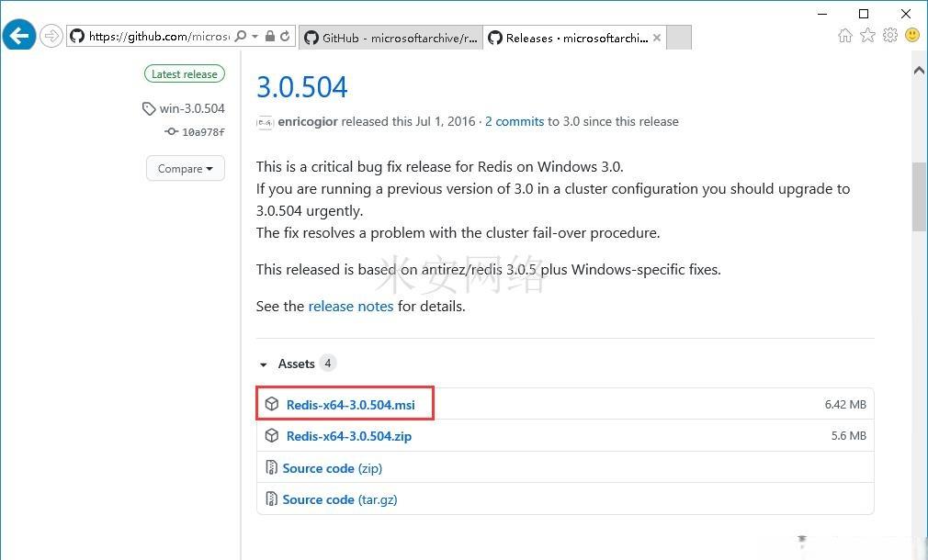Open the address bar autocomplete dropdown arrow
Image resolution: width=928 pixels, height=560 pixels.
tap(255, 37)
